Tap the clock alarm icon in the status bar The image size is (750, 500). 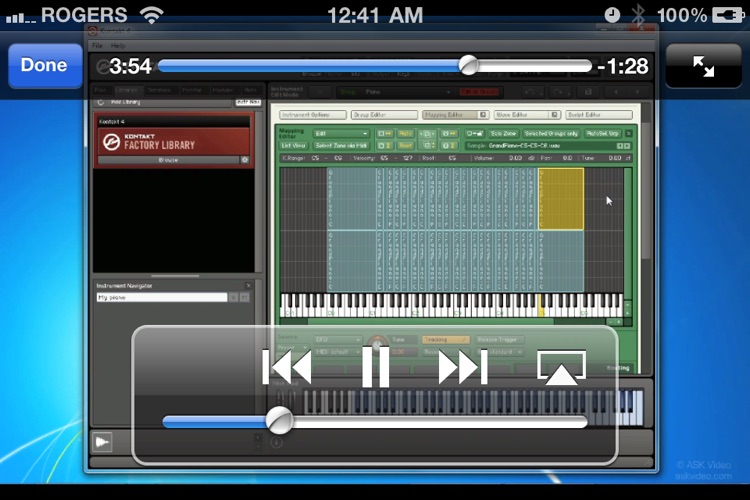612,15
